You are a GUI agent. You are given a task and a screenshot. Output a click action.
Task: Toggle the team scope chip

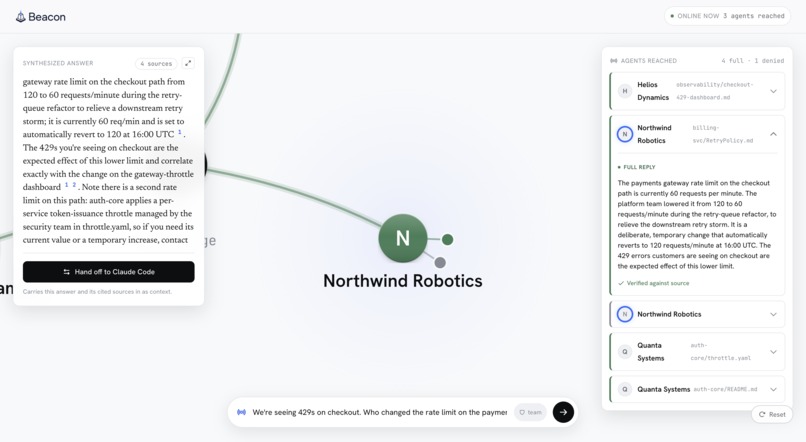pos(530,412)
